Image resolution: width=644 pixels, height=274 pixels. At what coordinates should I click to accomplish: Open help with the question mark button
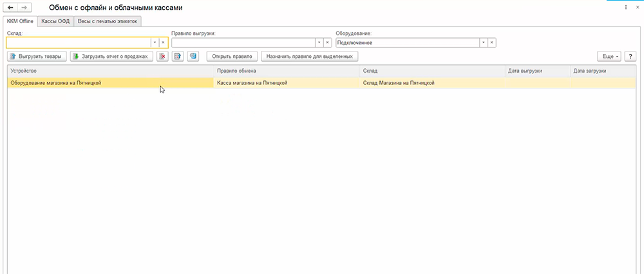pos(630,57)
